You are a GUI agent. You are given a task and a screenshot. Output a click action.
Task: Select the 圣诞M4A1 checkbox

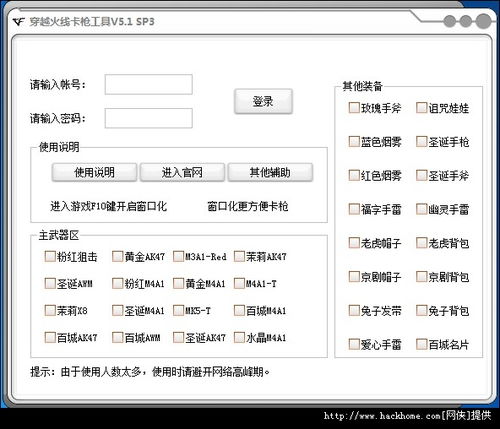click(x=118, y=310)
